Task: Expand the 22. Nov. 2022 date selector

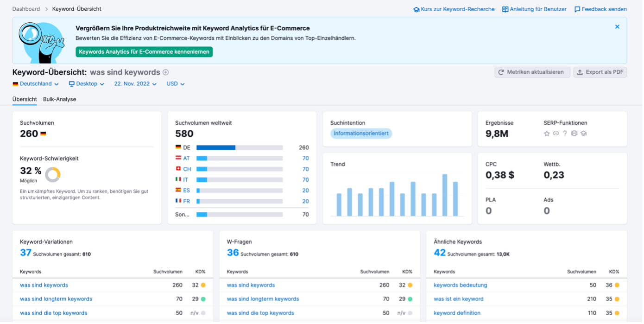Action: [135, 84]
